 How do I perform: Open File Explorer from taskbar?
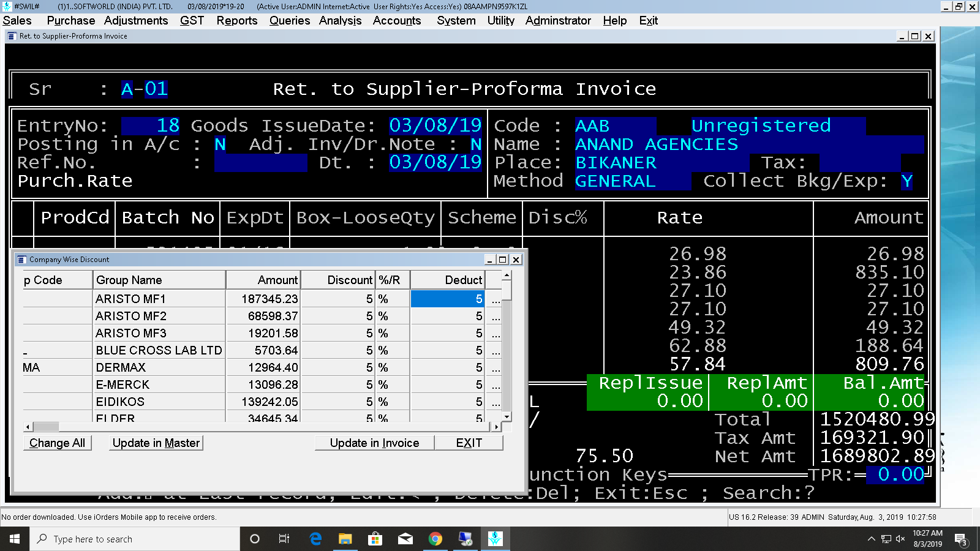point(345,539)
